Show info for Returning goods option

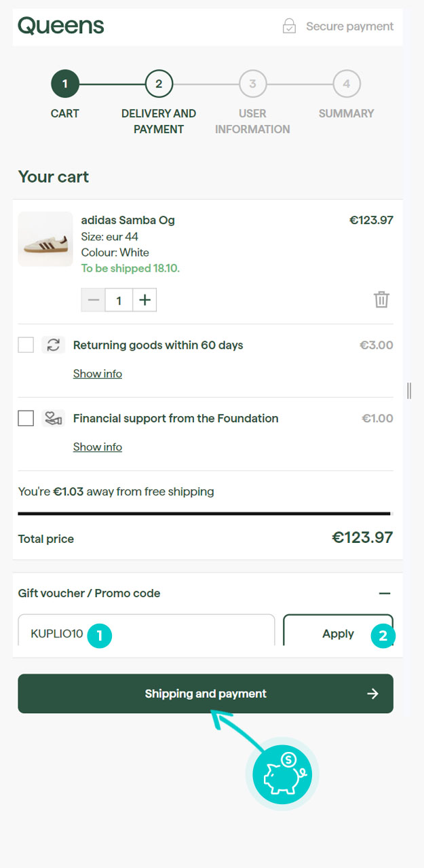98,374
